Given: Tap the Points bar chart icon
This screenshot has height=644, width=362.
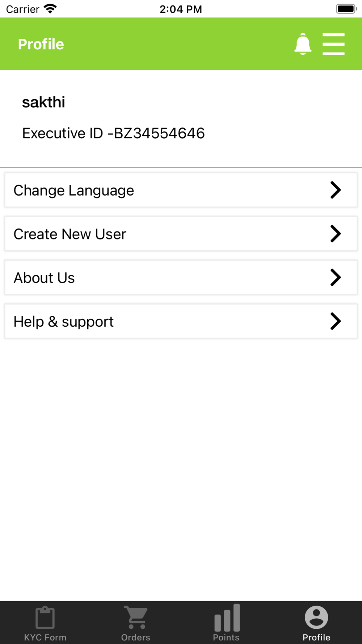Looking at the screenshot, I should pos(227,617).
